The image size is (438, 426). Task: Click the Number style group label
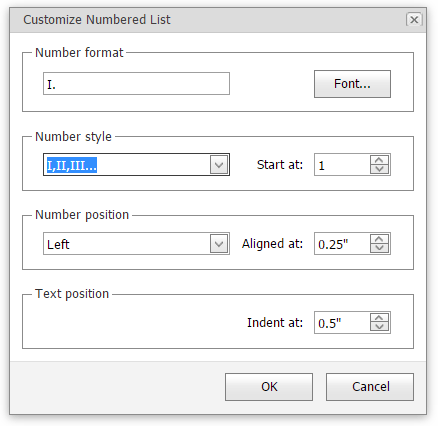tap(73, 137)
